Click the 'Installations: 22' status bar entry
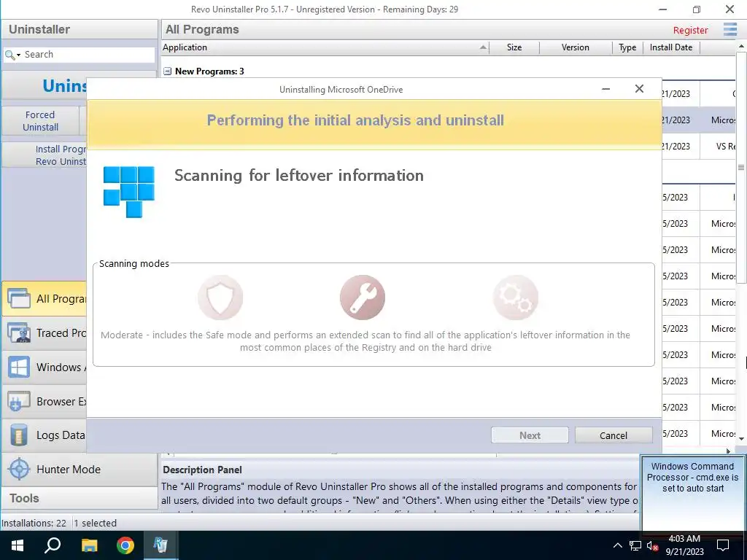This screenshot has height=560, width=747. click(x=34, y=523)
